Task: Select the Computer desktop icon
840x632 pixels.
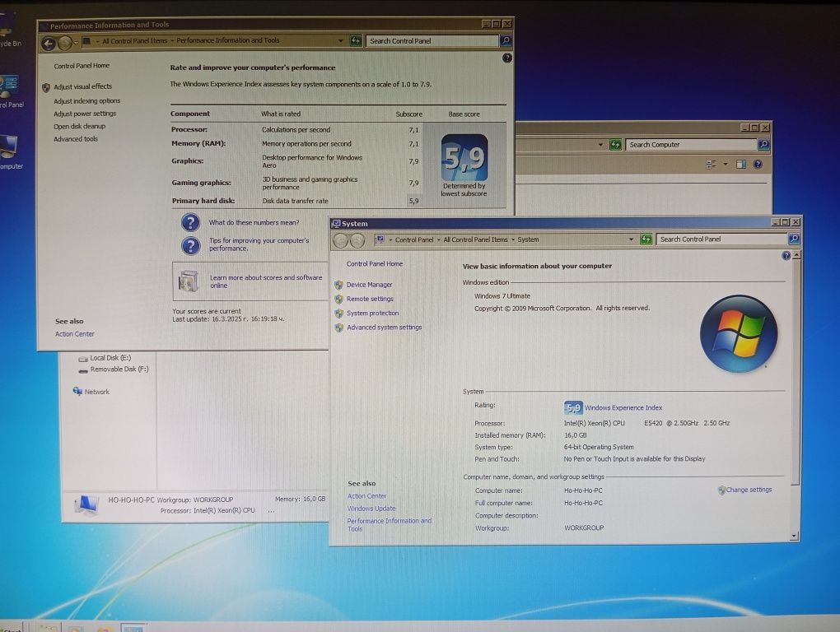Action: pyautogui.click(x=10, y=152)
